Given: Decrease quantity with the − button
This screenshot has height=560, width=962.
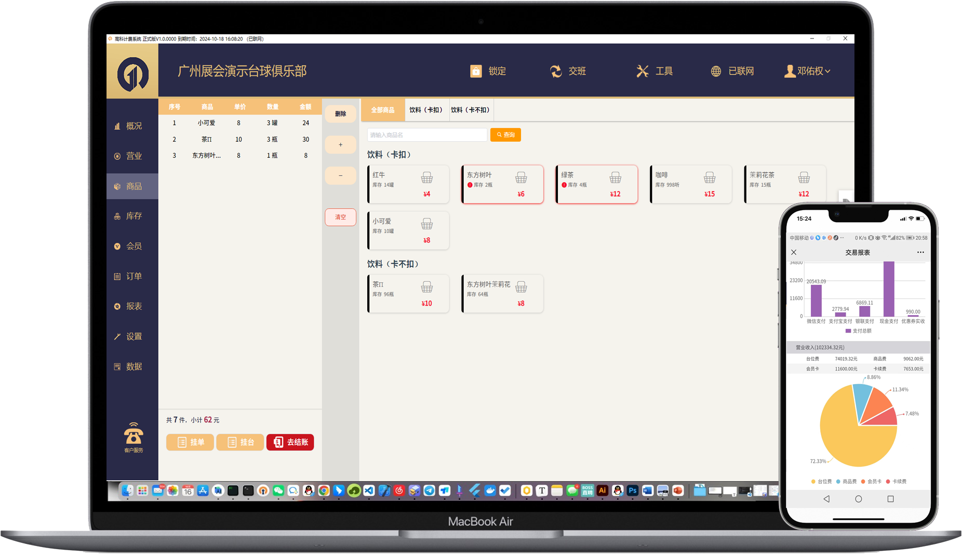Looking at the screenshot, I should (x=341, y=175).
